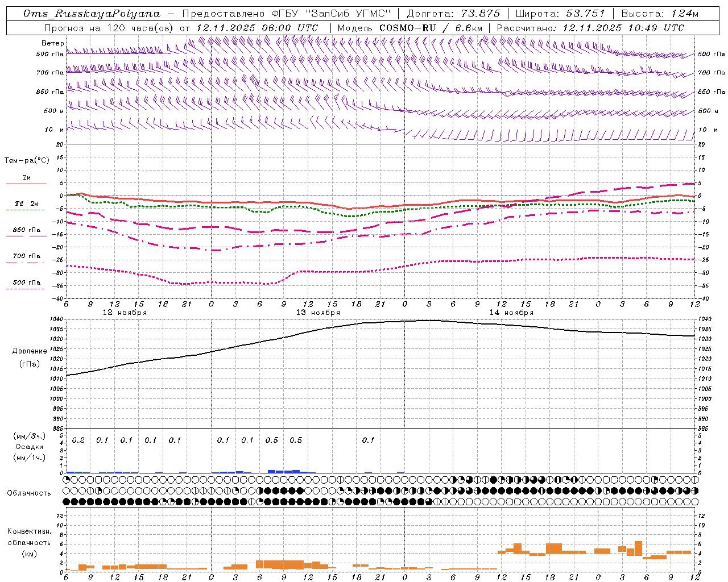The height and width of the screenshot is (582, 728).
Task: Click the 500 м wind level label on the left
Action: pyautogui.click(x=54, y=111)
